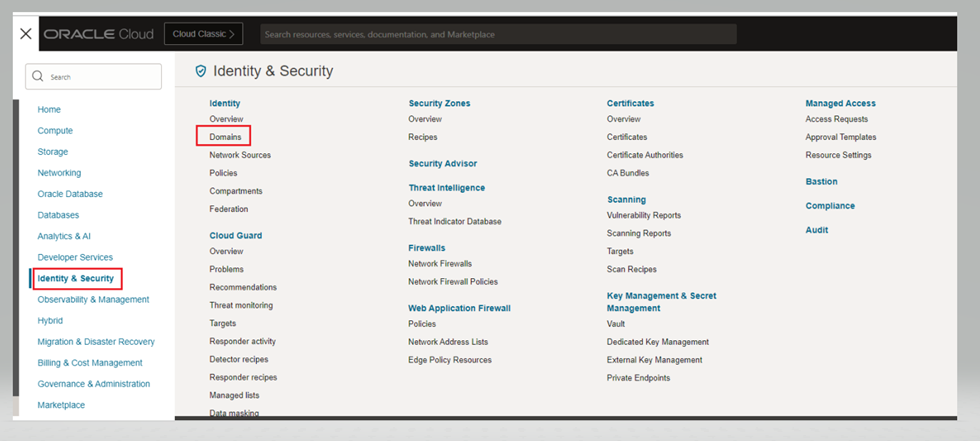This screenshot has height=441, width=980.
Task: Open Recommendations under Cloud Guard
Action: pos(243,287)
